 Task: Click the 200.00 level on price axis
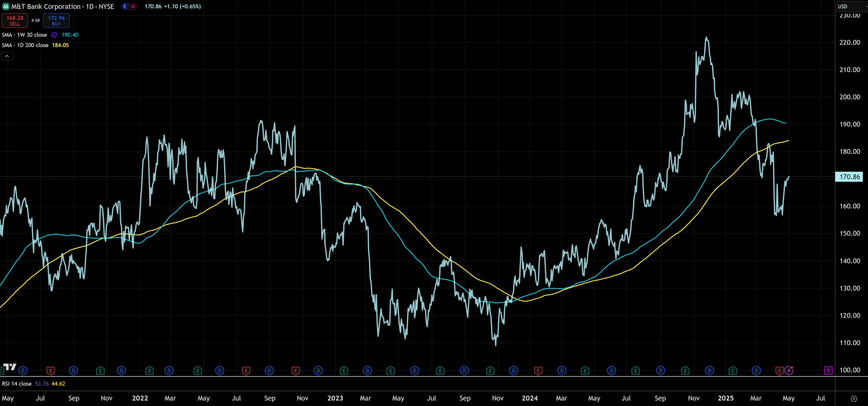click(850, 97)
